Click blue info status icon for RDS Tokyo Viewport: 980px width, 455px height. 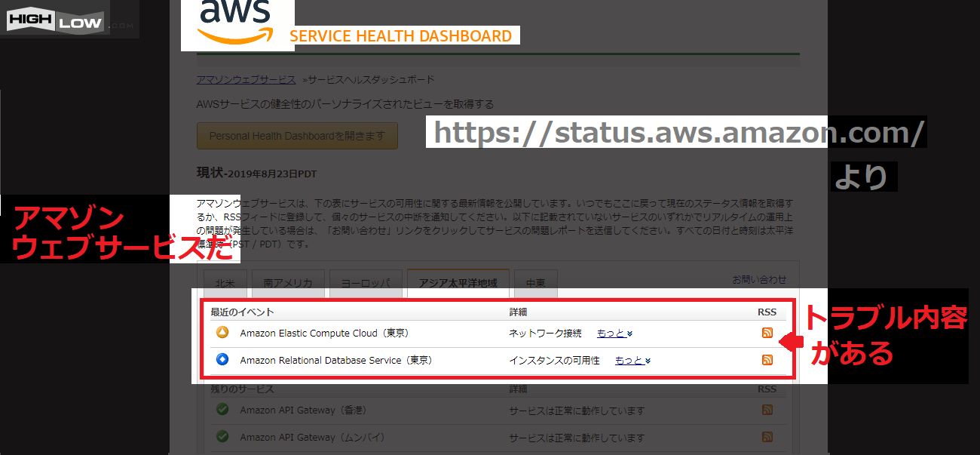(x=222, y=360)
